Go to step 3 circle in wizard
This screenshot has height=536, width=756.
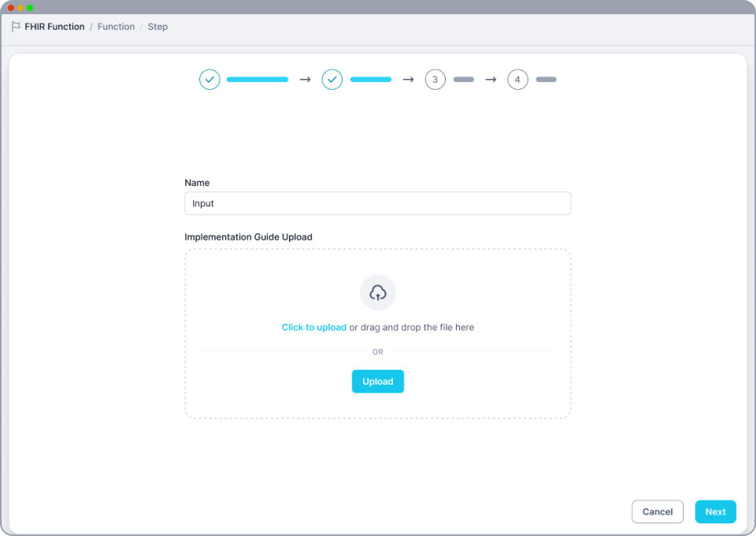435,80
